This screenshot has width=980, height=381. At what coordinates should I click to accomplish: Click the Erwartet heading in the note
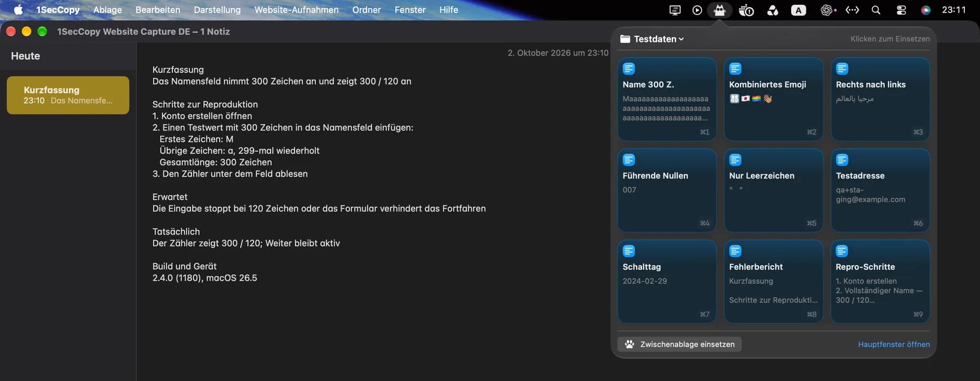click(170, 197)
